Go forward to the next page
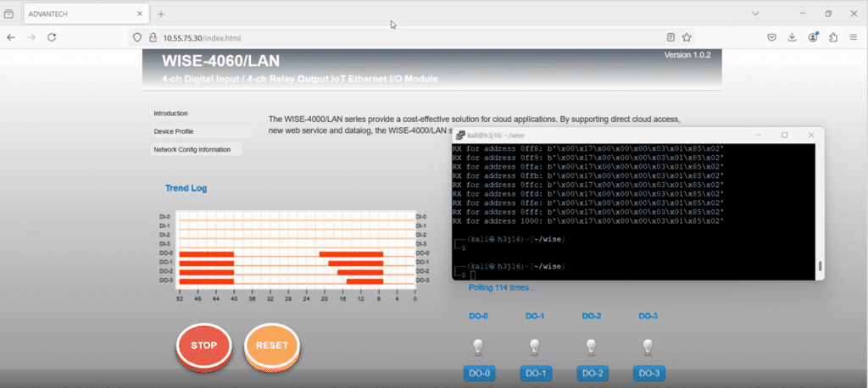This screenshot has height=388, width=868. pos(31,37)
